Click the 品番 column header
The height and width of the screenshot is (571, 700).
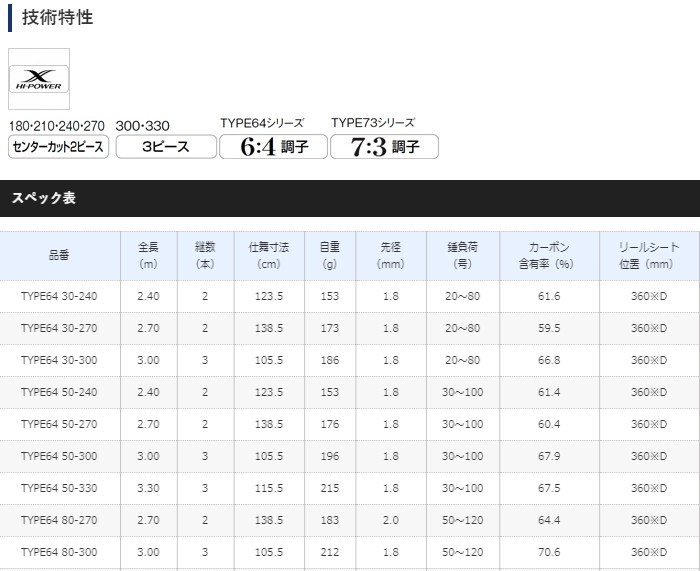click(x=60, y=255)
